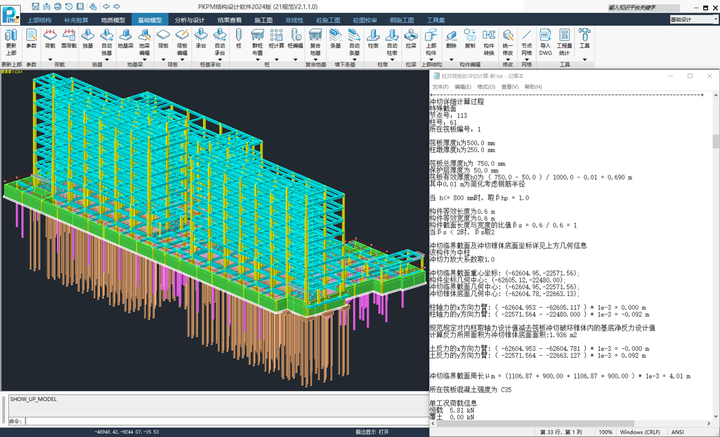Click the 群桩布置 icon
This screenshot has height=437, width=720.
pyautogui.click(x=257, y=37)
